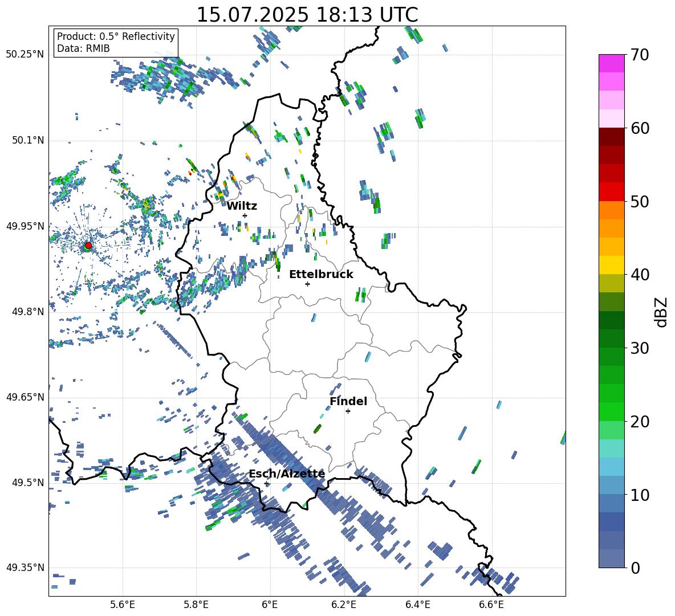Click the Wiltz station cross marker
The height and width of the screenshot is (616, 675).
click(245, 215)
